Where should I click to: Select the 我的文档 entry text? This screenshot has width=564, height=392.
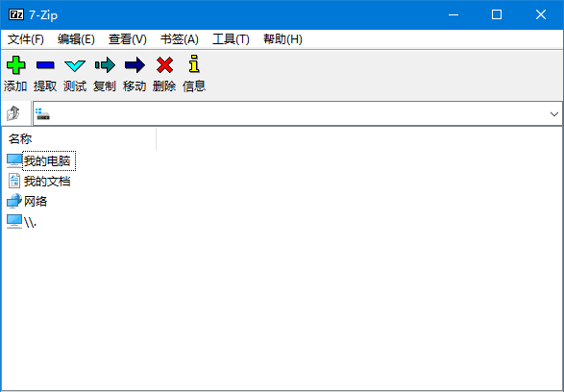(47, 181)
